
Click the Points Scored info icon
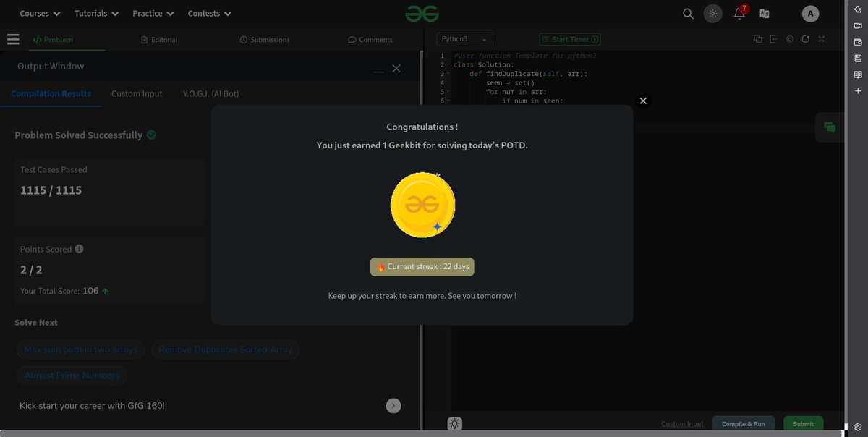(x=80, y=249)
